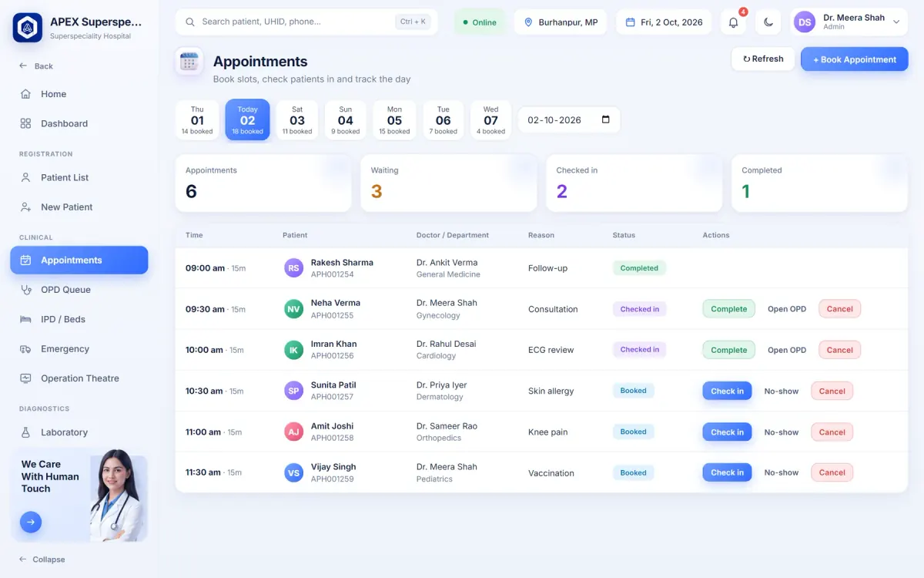Click the Online status indicator
The height and width of the screenshot is (578, 924).
(x=480, y=22)
